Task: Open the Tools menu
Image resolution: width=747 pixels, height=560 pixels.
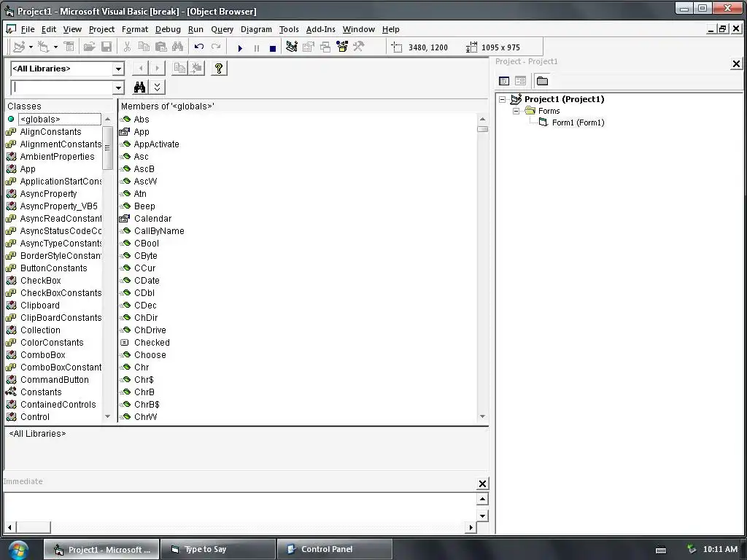Action: tap(289, 29)
